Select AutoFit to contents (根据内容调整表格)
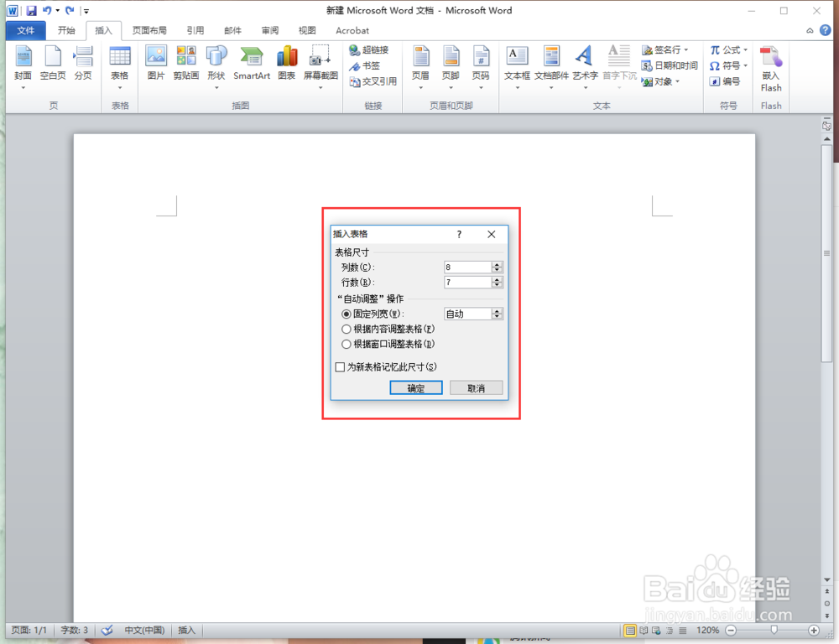The width and height of the screenshot is (839, 644). (388, 329)
